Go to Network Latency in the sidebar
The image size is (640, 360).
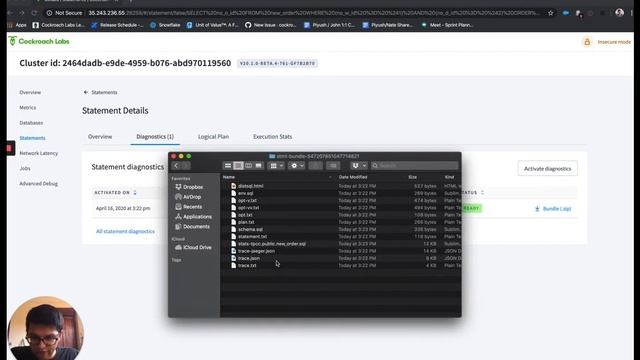pyautogui.click(x=39, y=153)
